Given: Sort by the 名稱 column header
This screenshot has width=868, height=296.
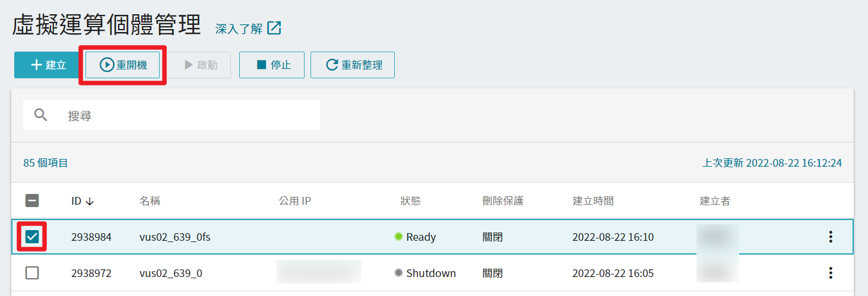Looking at the screenshot, I should click(150, 201).
